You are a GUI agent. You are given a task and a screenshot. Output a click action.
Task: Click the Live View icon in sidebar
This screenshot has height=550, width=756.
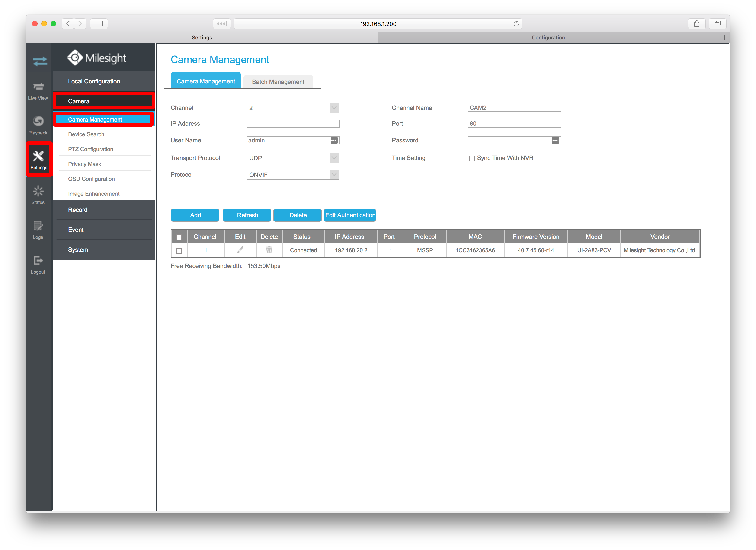point(38,90)
